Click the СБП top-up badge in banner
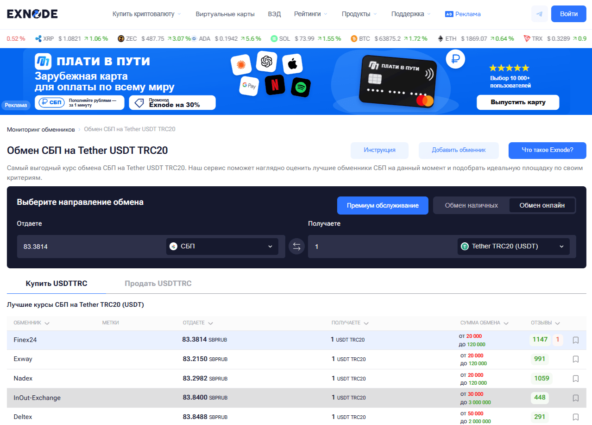 pos(79,102)
